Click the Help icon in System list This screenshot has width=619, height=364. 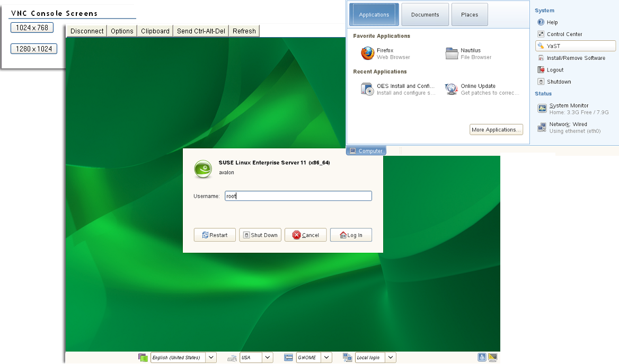coord(541,22)
